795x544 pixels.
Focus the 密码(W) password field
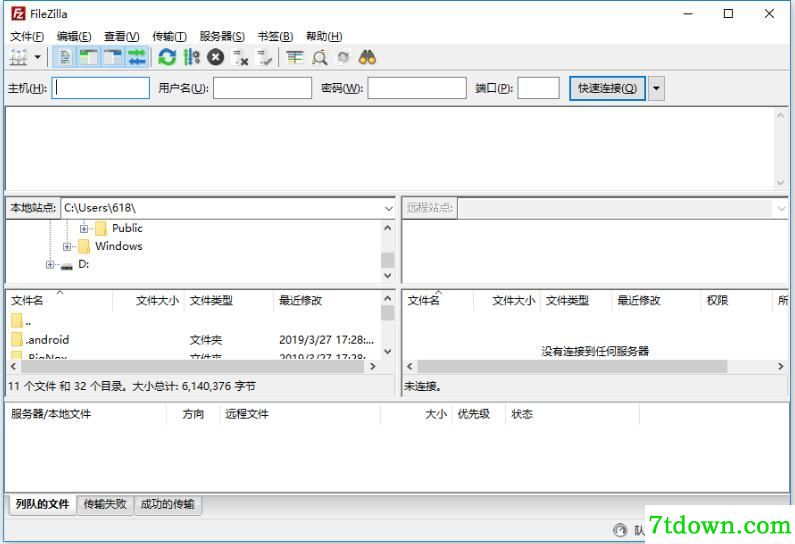tap(417, 88)
